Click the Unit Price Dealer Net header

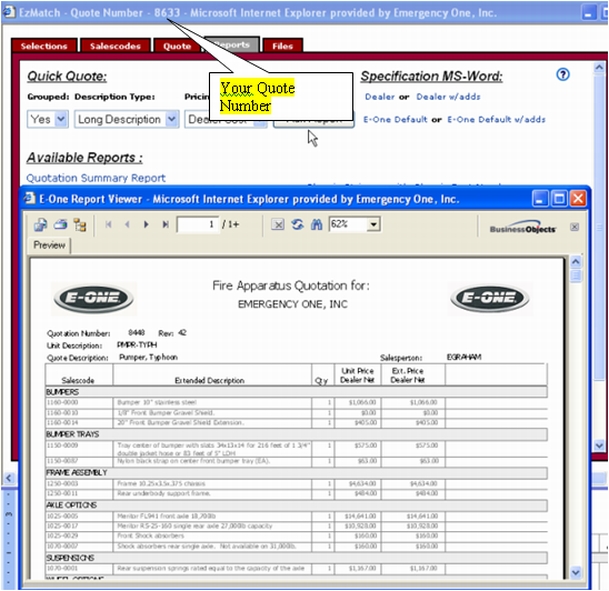(357, 375)
